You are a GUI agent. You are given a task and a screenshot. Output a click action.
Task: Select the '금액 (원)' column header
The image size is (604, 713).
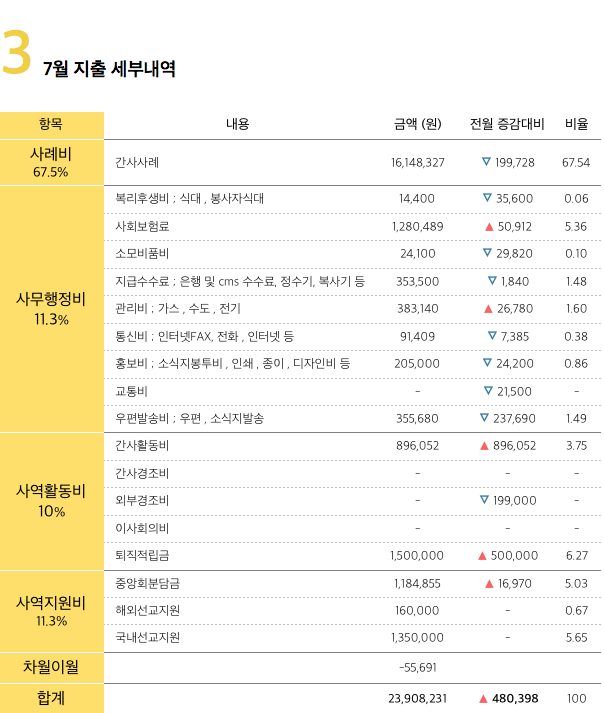[x=418, y=124]
